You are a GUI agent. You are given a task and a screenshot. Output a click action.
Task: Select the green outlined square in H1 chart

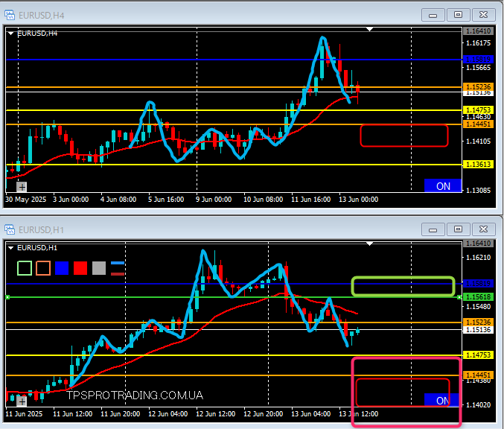pos(25,268)
